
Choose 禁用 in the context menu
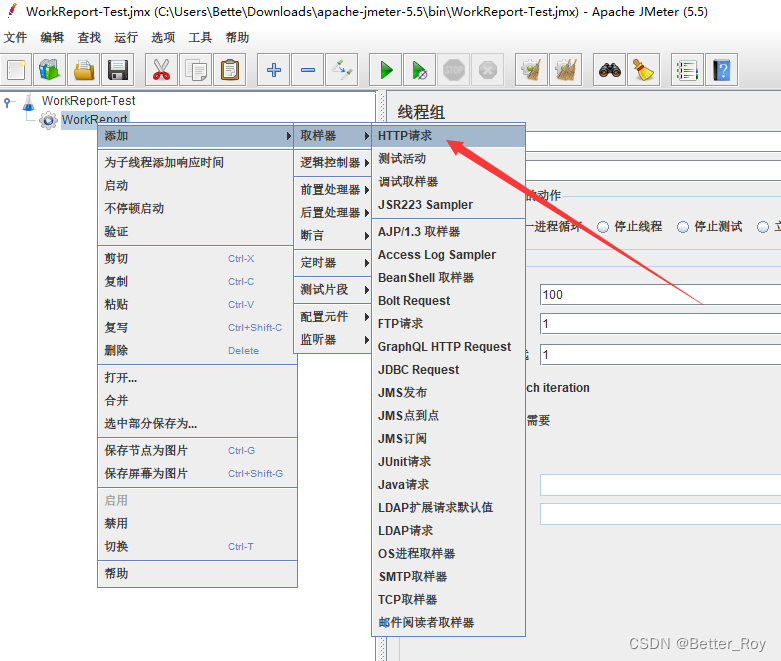[195, 523]
